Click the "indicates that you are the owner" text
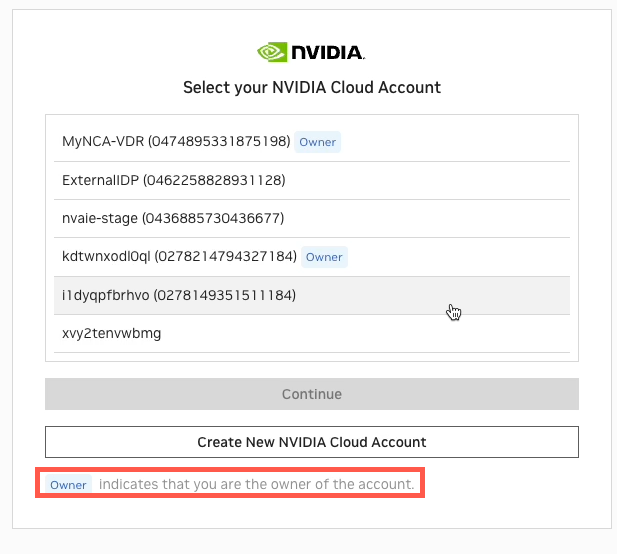 coord(256,485)
